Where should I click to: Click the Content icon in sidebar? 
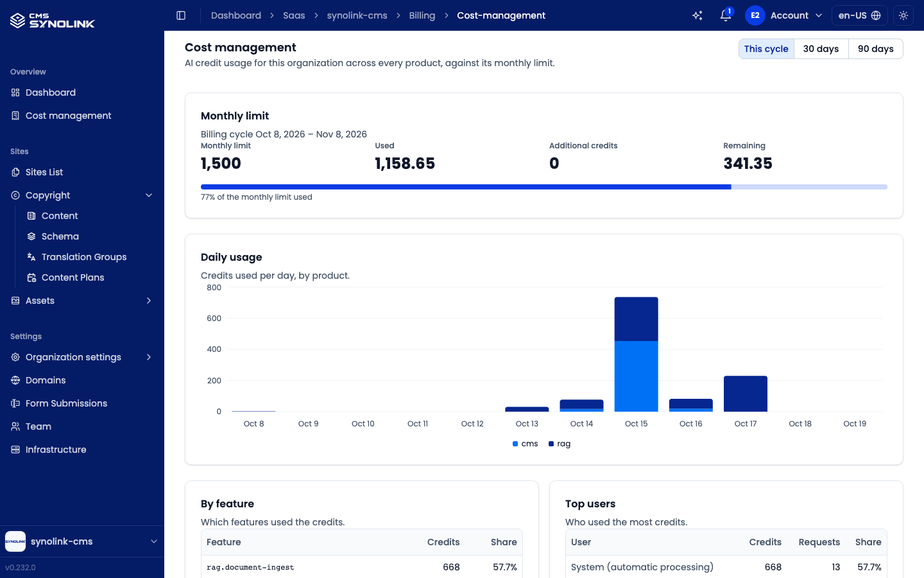31,216
